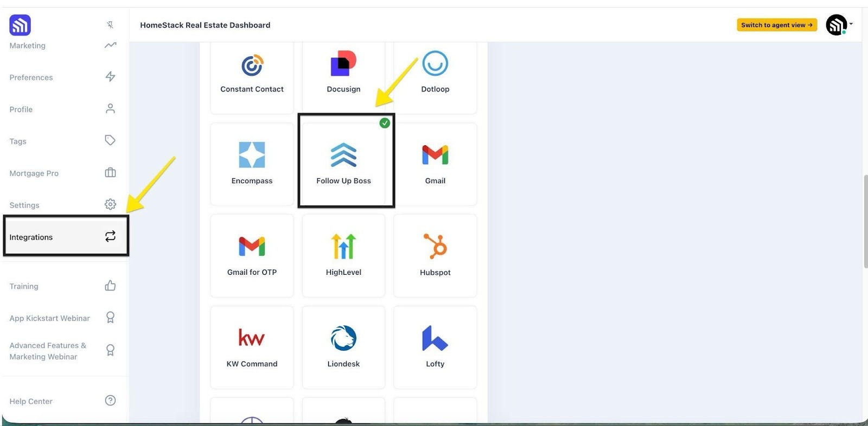Click the page vertical scrollbar

coord(865,221)
